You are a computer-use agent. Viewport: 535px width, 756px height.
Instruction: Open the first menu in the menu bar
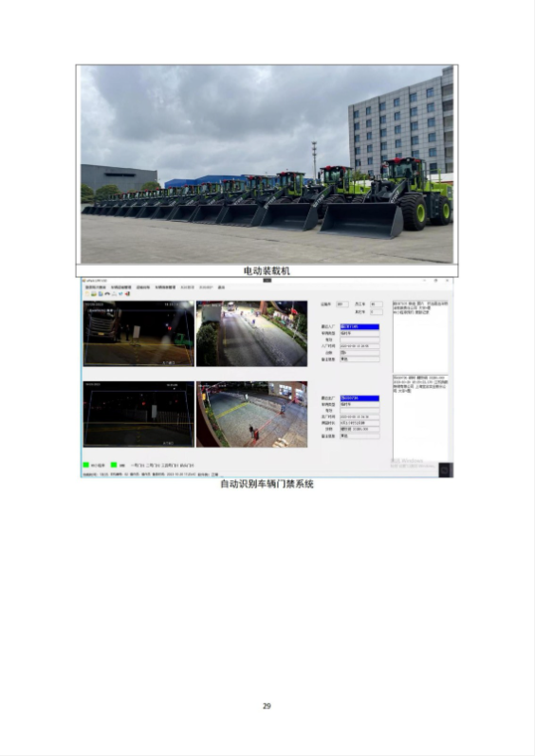[x=96, y=287]
